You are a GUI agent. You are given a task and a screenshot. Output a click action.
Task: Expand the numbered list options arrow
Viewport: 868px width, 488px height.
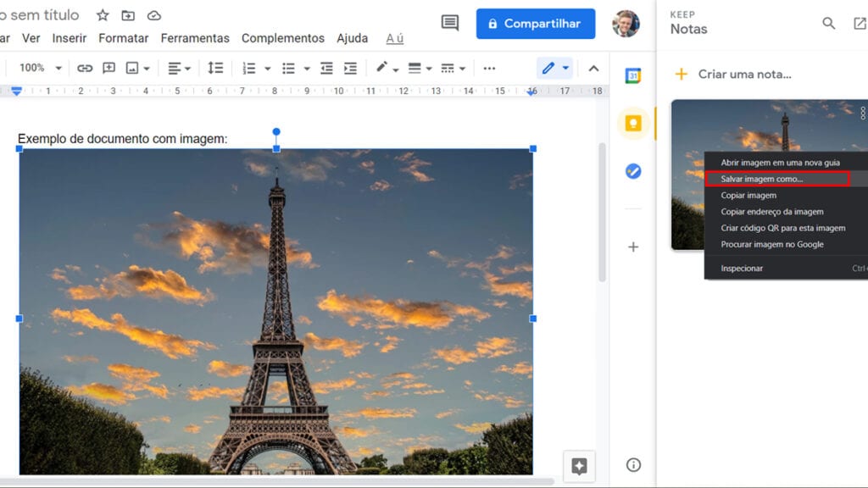tap(267, 69)
